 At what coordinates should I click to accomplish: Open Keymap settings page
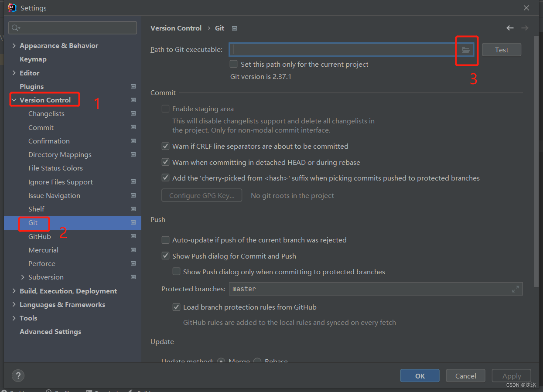[x=33, y=59]
